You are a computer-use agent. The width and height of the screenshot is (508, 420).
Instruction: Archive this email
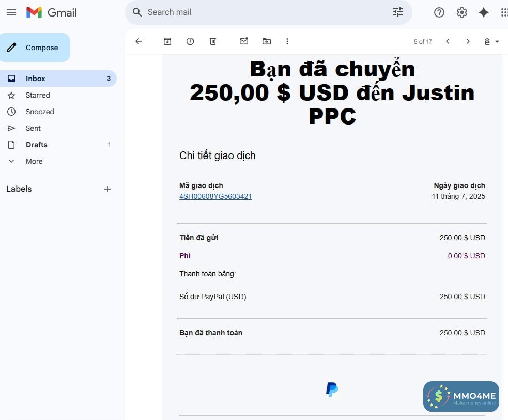tap(167, 41)
